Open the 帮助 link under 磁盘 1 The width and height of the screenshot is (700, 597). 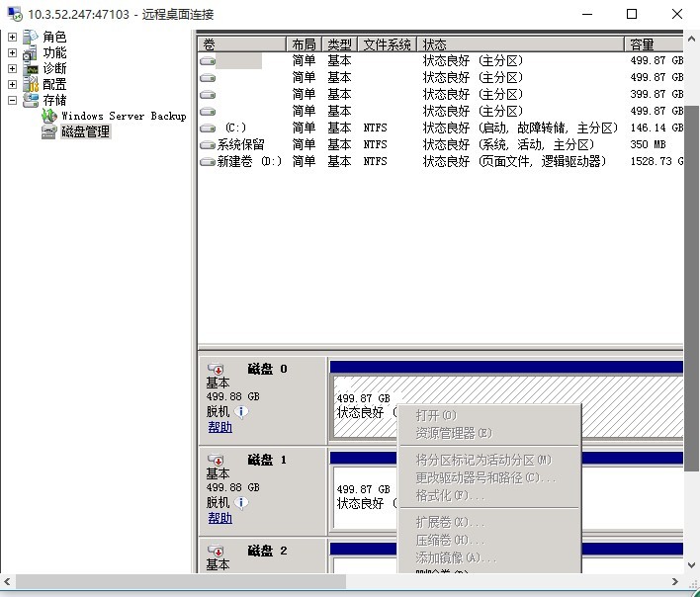click(x=219, y=518)
